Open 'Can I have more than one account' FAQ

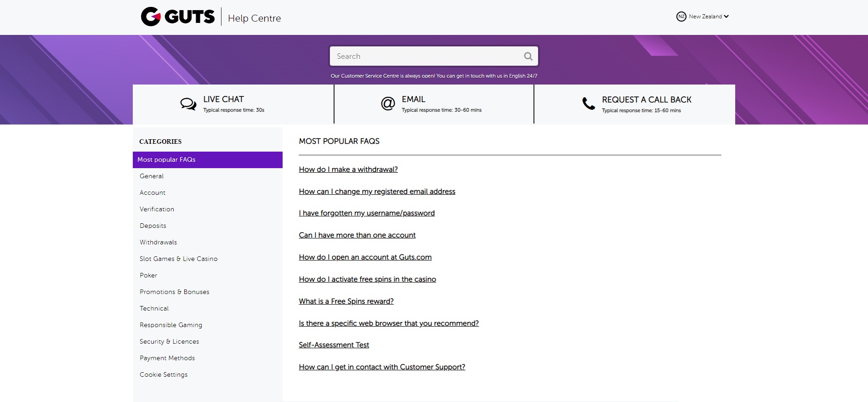[x=357, y=235]
